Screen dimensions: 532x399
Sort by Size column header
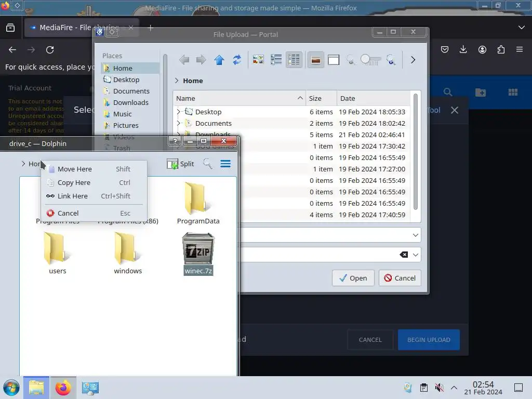[x=321, y=98]
